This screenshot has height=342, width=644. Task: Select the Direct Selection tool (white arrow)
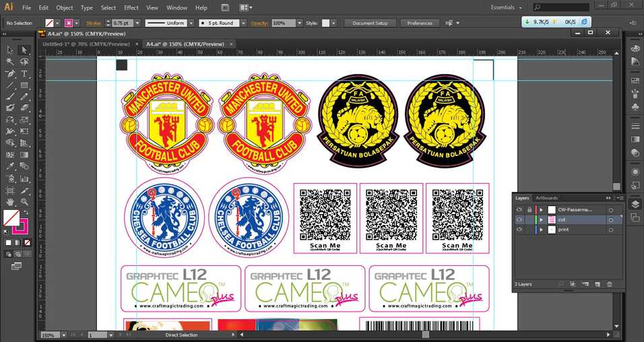pyautogui.click(x=24, y=50)
